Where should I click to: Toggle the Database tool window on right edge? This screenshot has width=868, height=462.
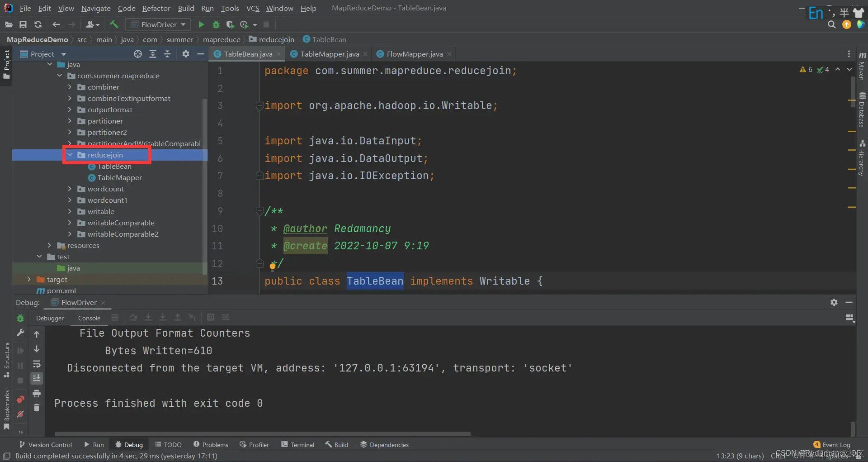point(862,110)
